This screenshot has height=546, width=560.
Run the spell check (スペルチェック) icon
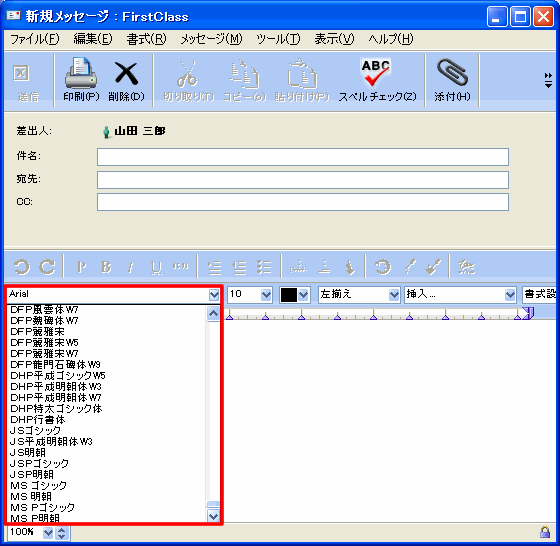coord(376,72)
